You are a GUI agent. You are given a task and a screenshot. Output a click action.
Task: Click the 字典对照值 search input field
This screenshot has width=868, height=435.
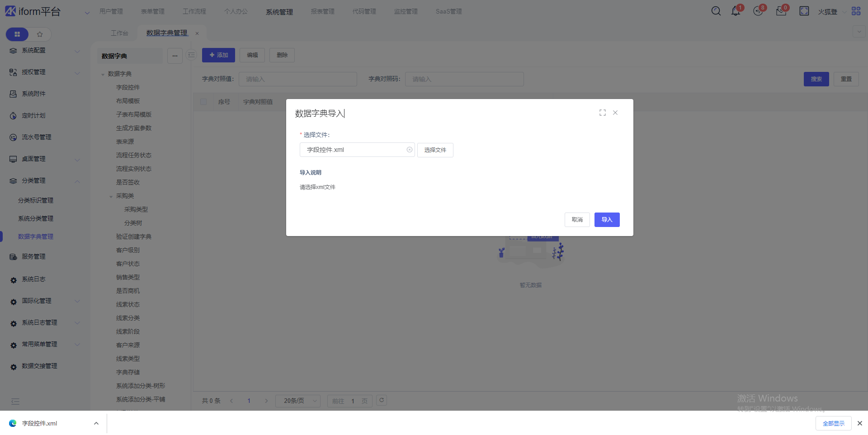click(298, 79)
